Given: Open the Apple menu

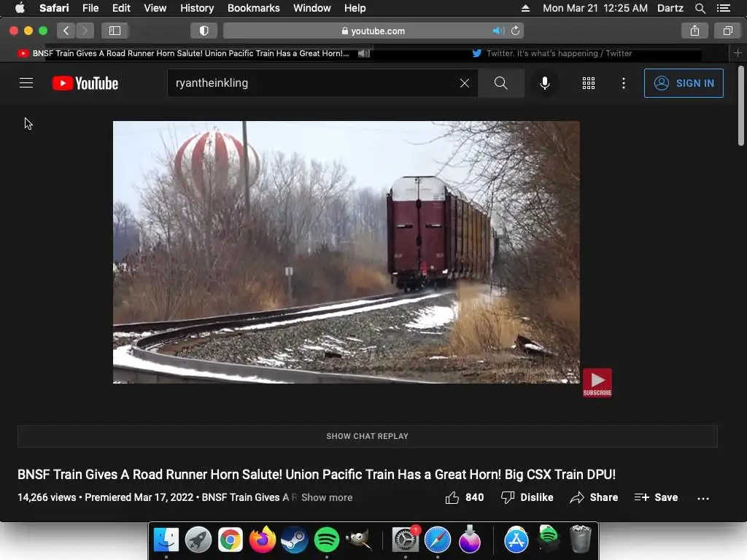Looking at the screenshot, I should [x=20, y=8].
